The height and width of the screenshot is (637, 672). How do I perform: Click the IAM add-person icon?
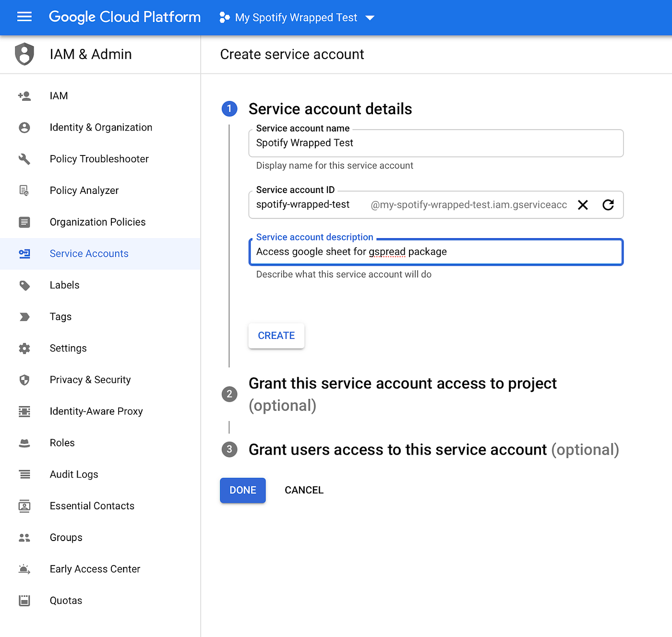click(24, 96)
